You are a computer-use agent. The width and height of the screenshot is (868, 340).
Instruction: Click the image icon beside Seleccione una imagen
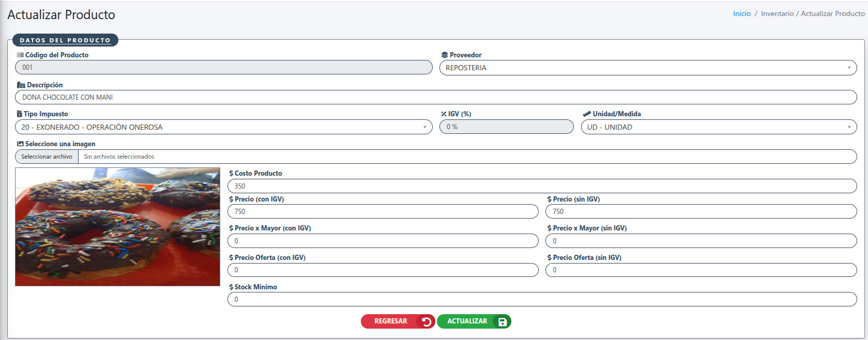click(x=20, y=144)
